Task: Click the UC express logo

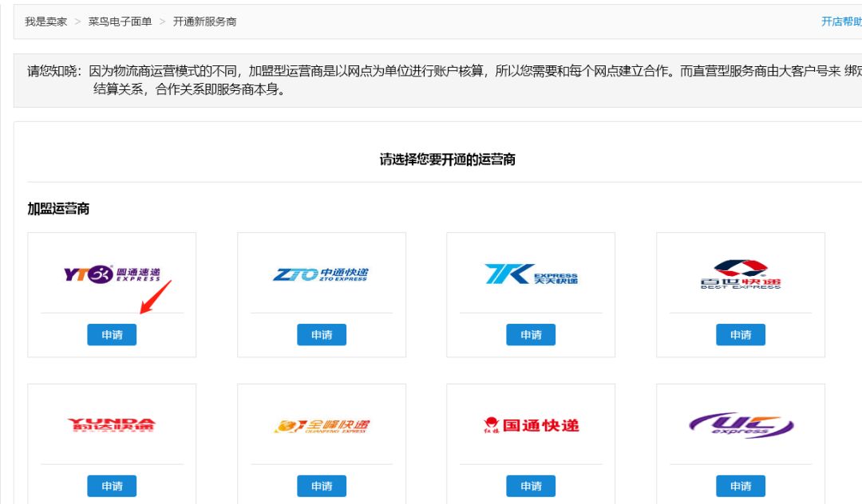Action: (x=741, y=426)
